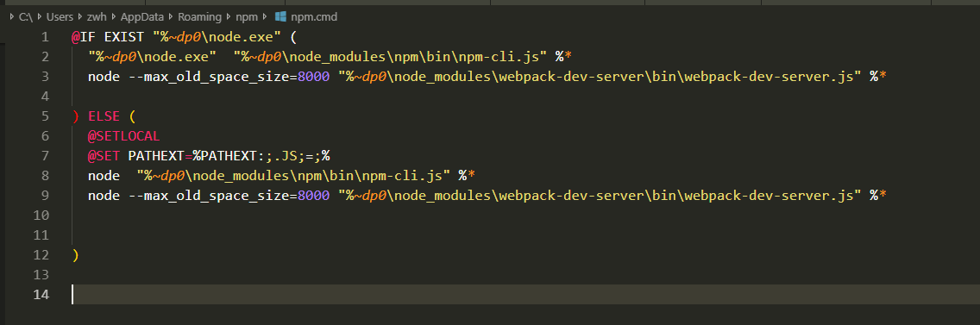
Task: Click 8000 value on line 9
Action: click(x=313, y=196)
